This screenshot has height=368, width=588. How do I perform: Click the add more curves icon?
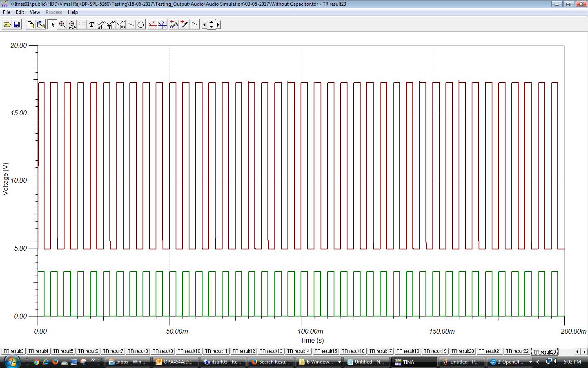point(174,25)
